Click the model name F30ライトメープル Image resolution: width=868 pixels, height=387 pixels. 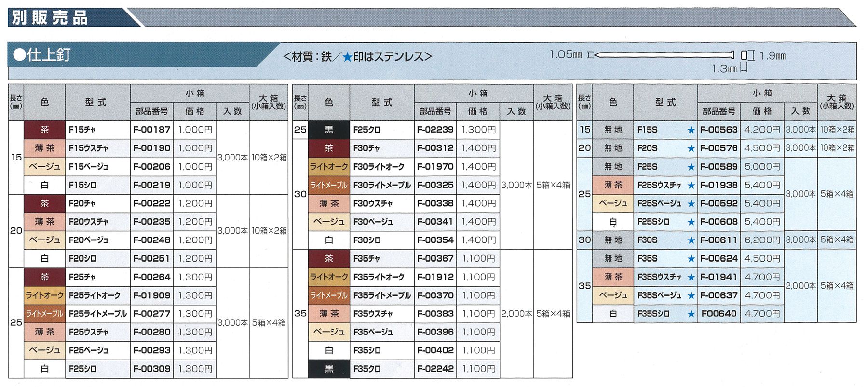pos(382,185)
